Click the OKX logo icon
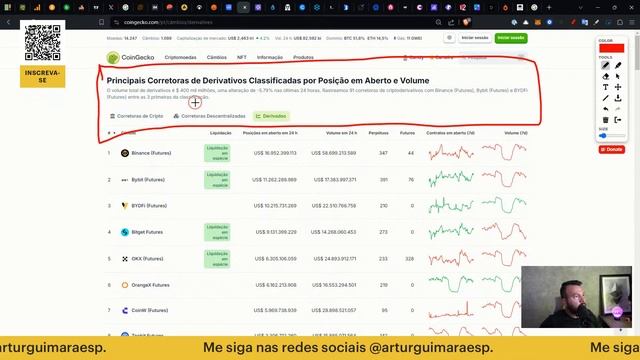Viewport: 640px width, 360px height. [x=125, y=259]
